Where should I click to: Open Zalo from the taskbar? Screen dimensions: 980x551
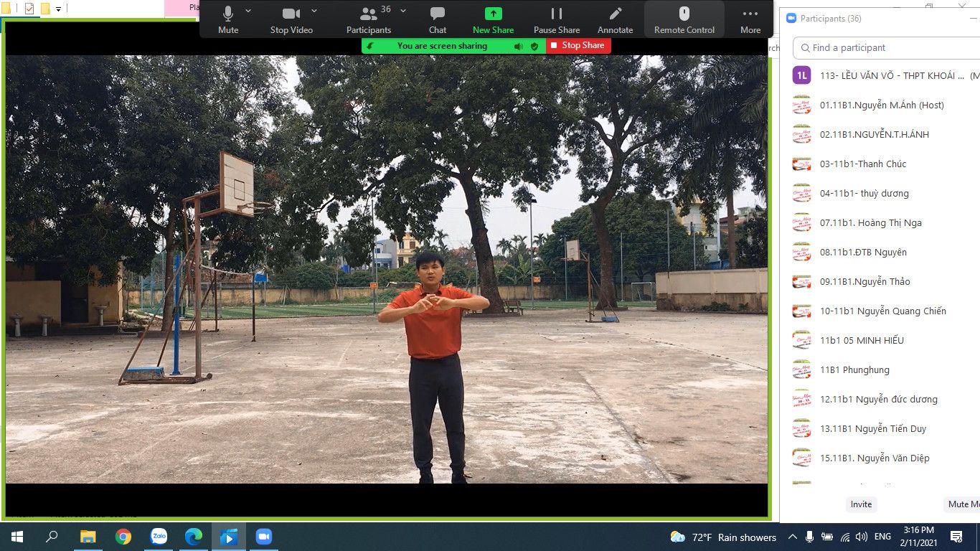pos(159,537)
